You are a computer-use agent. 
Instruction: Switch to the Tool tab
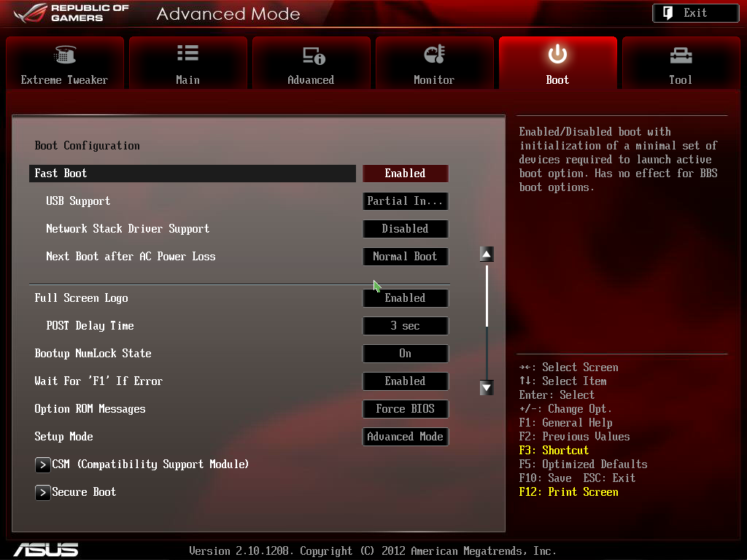[x=681, y=63]
